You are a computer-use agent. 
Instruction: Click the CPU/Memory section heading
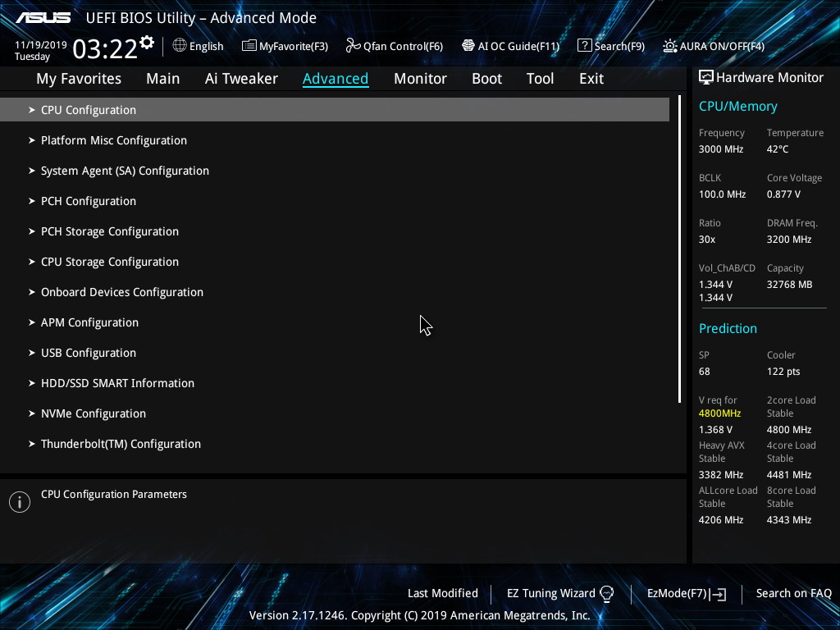737,107
